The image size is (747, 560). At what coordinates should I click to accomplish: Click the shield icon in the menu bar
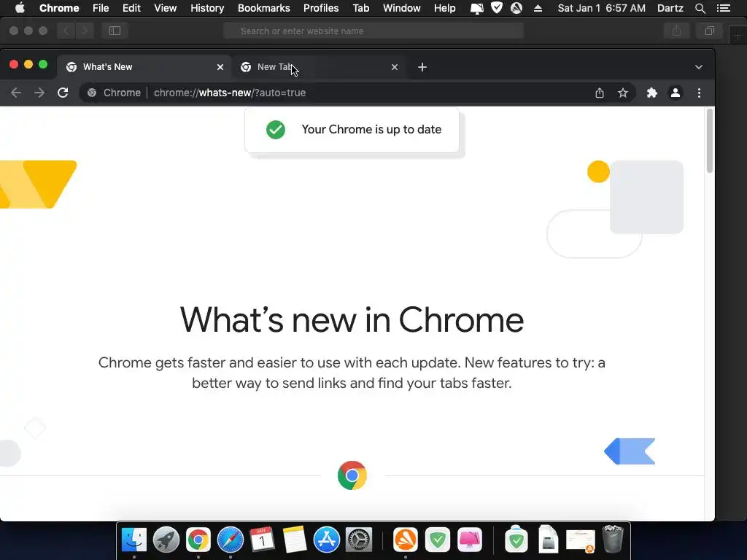click(x=497, y=7)
